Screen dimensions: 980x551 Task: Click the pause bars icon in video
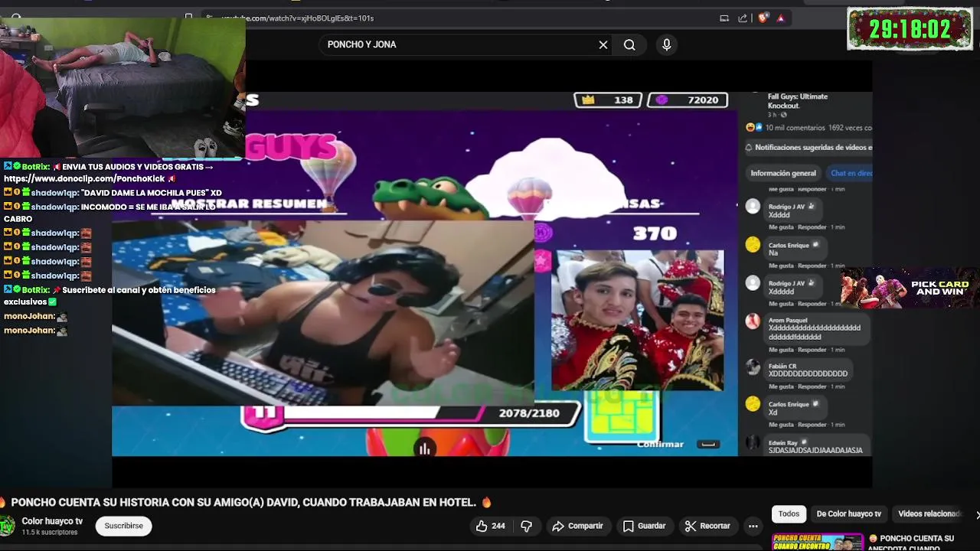click(424, 449)
